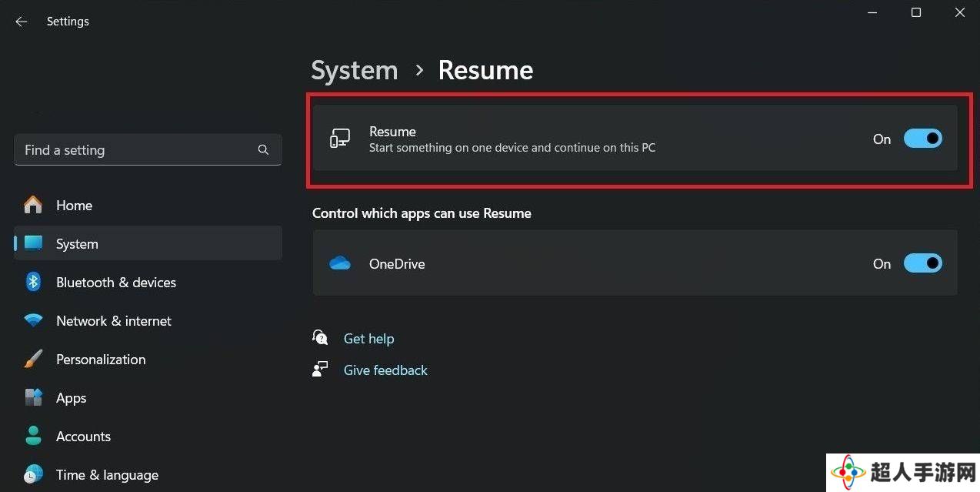980x492 pixels.
Task: Click the Resume device icon
Action: (340, 139)
